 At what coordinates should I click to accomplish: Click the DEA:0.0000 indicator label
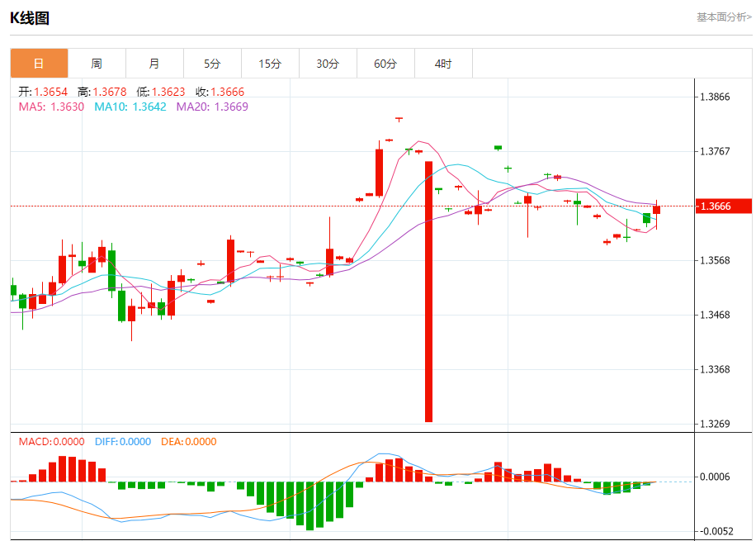pyautogui.click(x=189, y=442)
